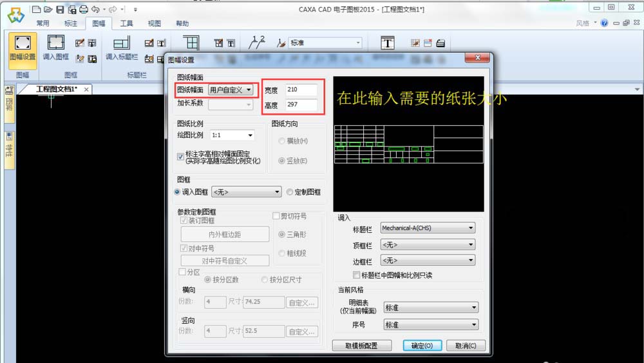Choose 定制图框 radio option
Image resolution: width=644 pixels, height=363 pixels.
pos(290,192)
